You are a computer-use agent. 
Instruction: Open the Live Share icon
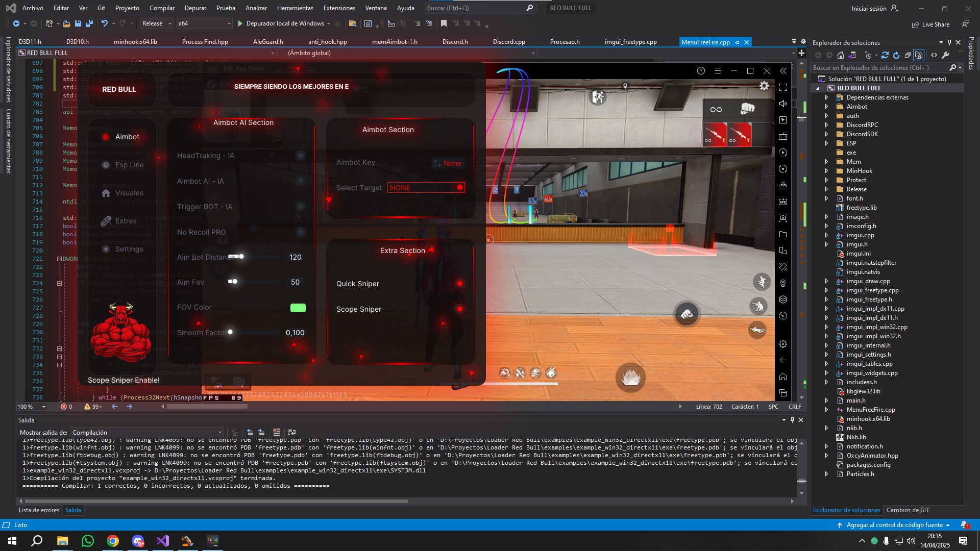[x=930, y=24]
